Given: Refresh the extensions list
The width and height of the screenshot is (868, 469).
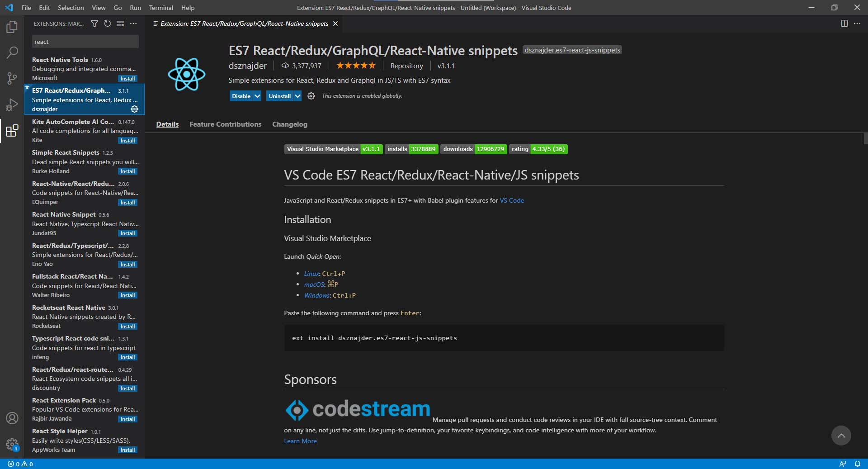Looking at the screenshot, I should pyautogui.click(x=107, y=24).
